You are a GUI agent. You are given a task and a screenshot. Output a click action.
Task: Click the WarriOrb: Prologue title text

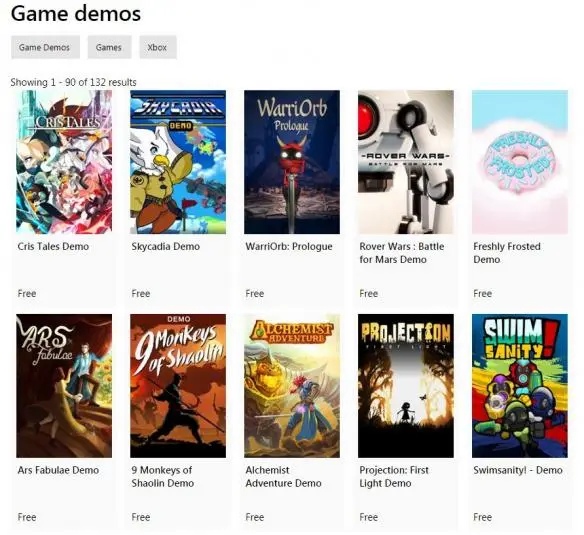point(289,246)
